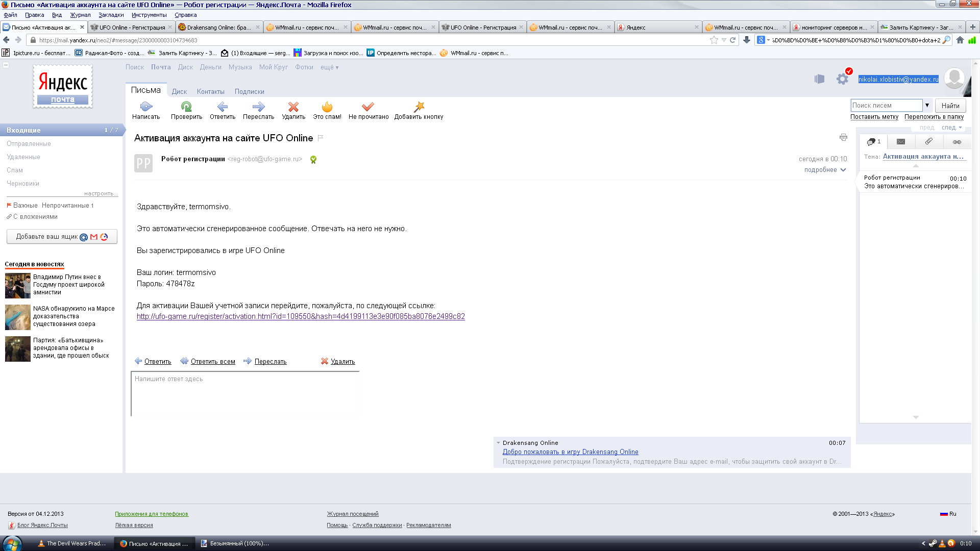Image resolution: width=980 pixels, height=551 pixels.
Task: Click the Проверить check mail icon
Action: click(186, 107)
